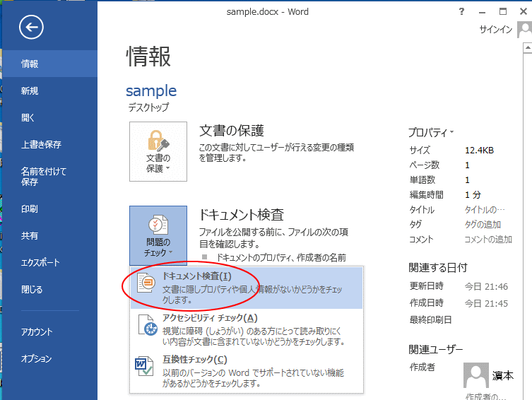Screen dimensions: 532x400
Task: Click the author 濵本 avatar thumbnail
Action: tap(476, 375)
